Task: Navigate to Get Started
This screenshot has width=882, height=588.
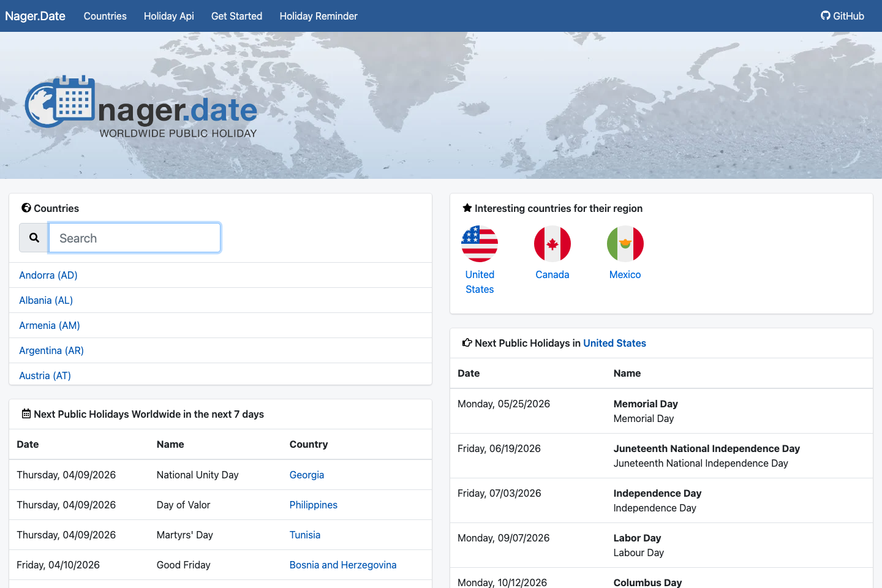Action: (236, 16)
